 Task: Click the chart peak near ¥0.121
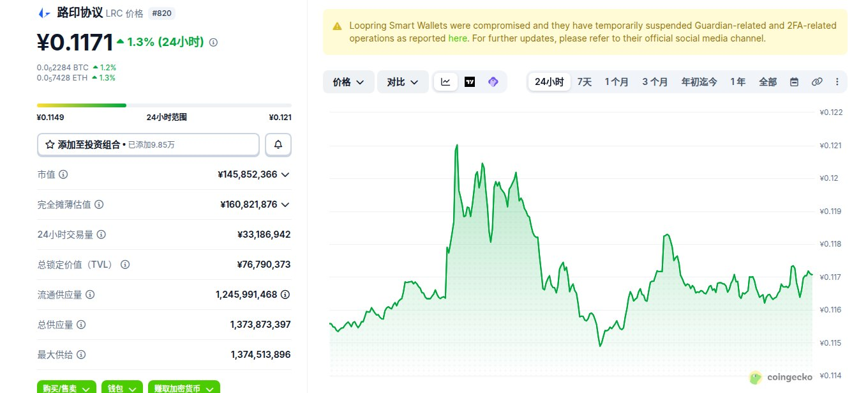[x=457, y=145]
